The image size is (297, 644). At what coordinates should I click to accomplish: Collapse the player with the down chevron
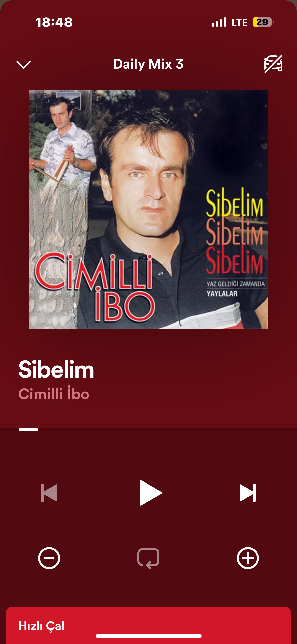click(24, 65)
